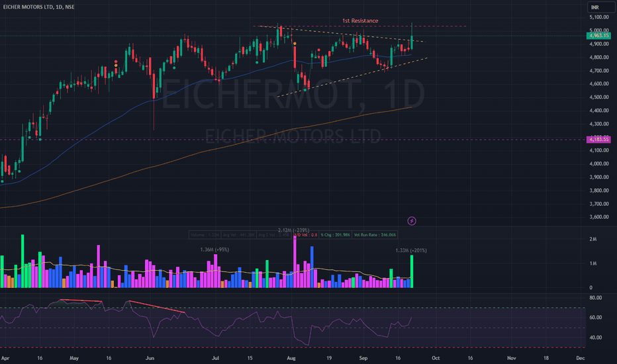Viewport: 617px width, 364px height.
Task: Click the 40.00 RSI axis label
Action: click(x=596, y=338)
